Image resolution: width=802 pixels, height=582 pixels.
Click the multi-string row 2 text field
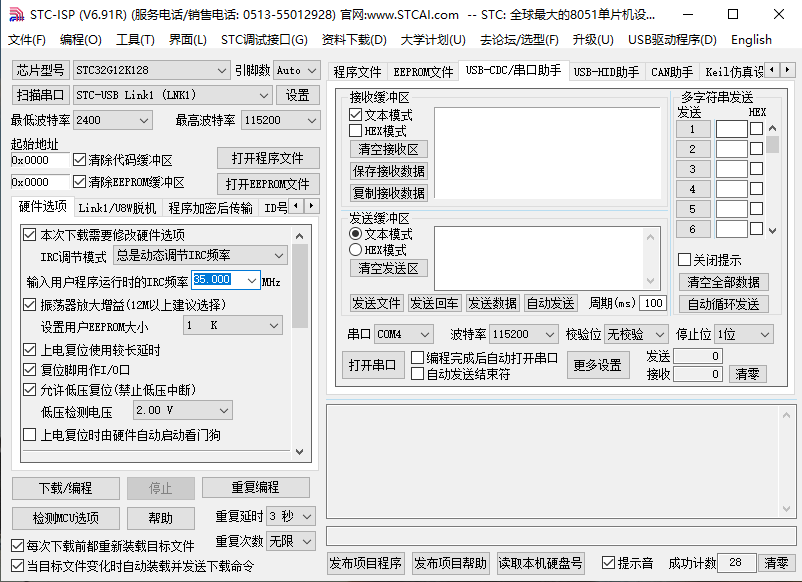coord(731,149)
